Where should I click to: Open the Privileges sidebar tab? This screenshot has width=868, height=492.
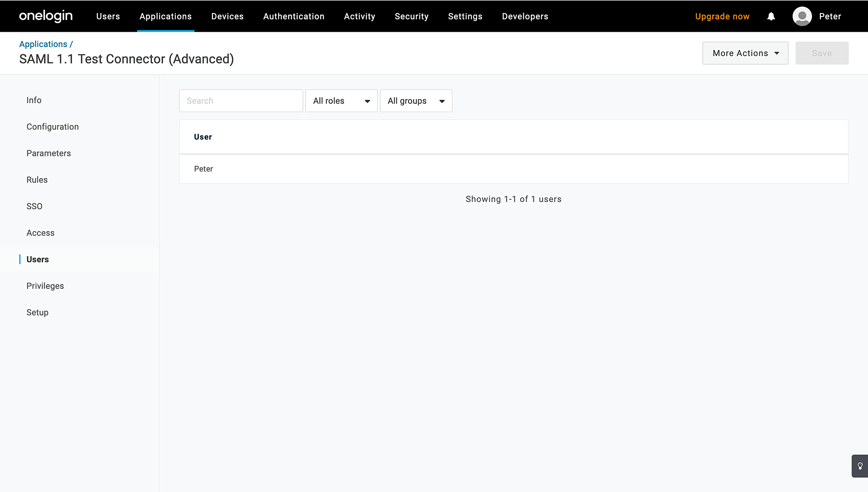point(45,286)
